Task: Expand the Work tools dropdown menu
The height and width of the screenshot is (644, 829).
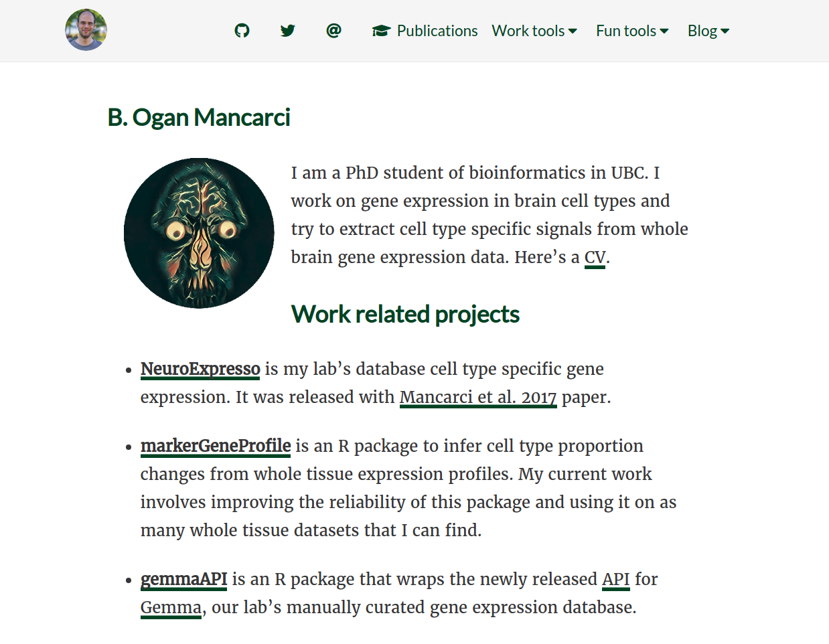Action: pyautogui.click(x=528, y=31)
